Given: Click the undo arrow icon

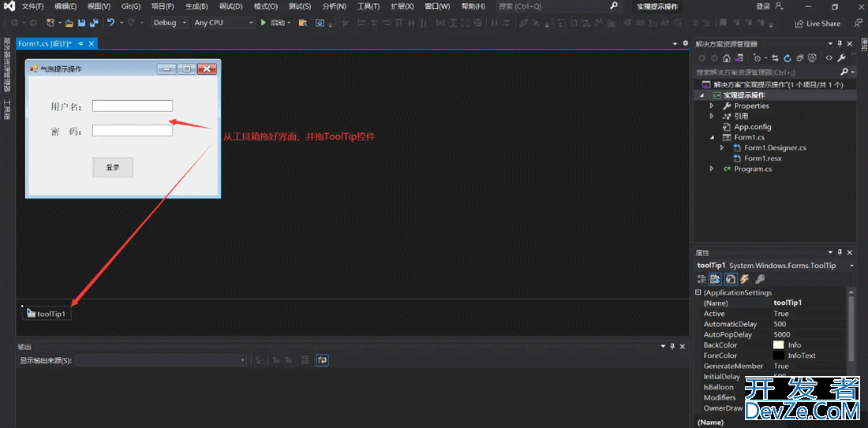Looking at the screenshot, I should coord(110,23).
